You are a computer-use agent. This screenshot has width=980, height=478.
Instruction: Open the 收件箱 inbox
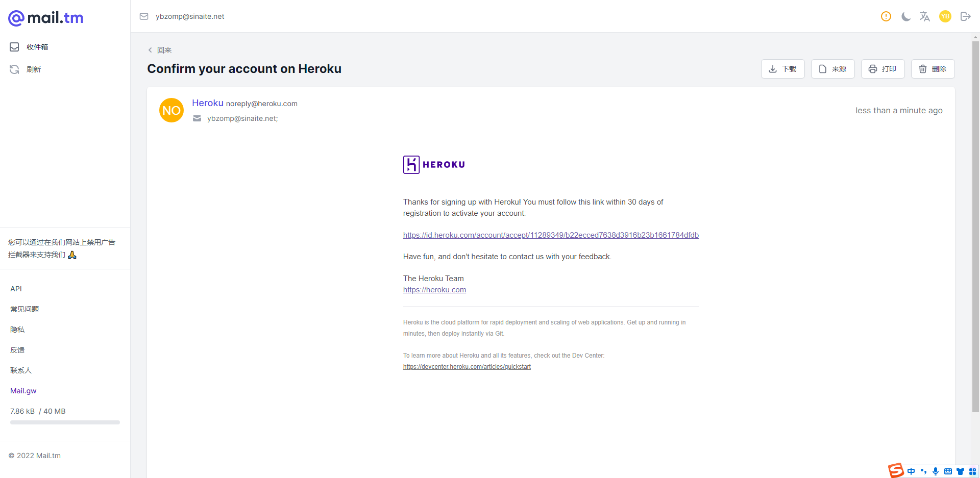pos(29,47)
